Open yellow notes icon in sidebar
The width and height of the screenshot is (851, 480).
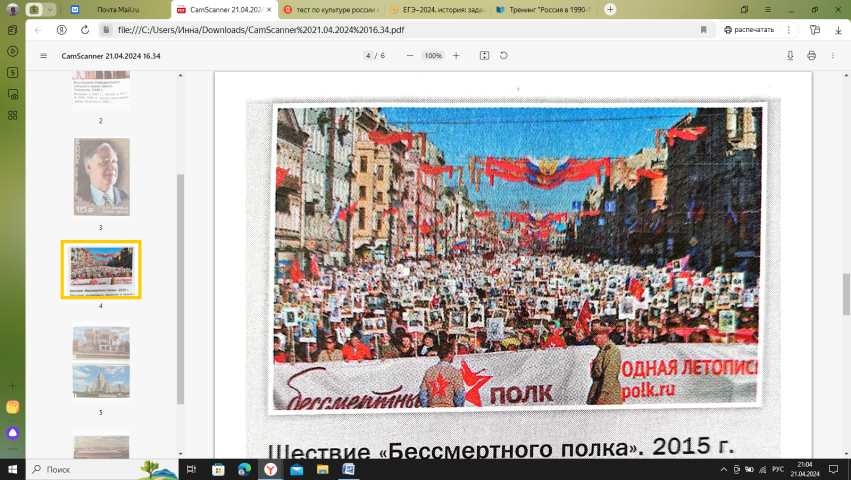point(12,407)
